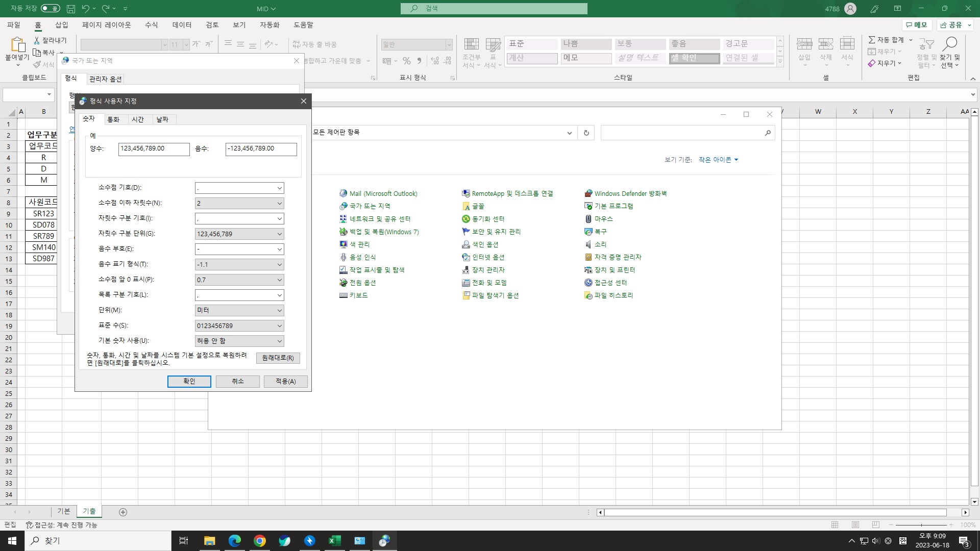
Task: Click the Conditional Formatting icon
Action: coord(471,45)
